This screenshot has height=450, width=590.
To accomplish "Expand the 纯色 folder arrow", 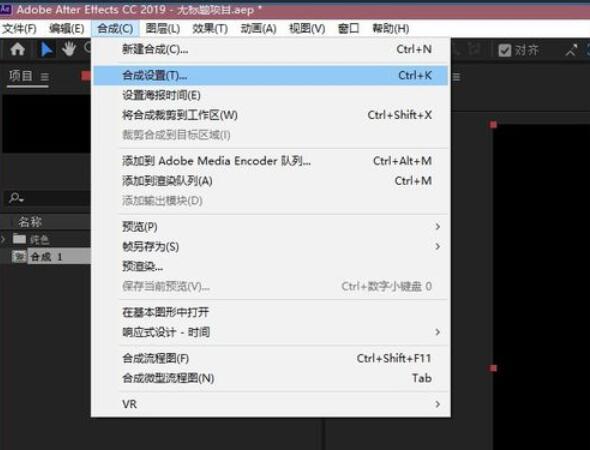I will [x=3, y=239].
